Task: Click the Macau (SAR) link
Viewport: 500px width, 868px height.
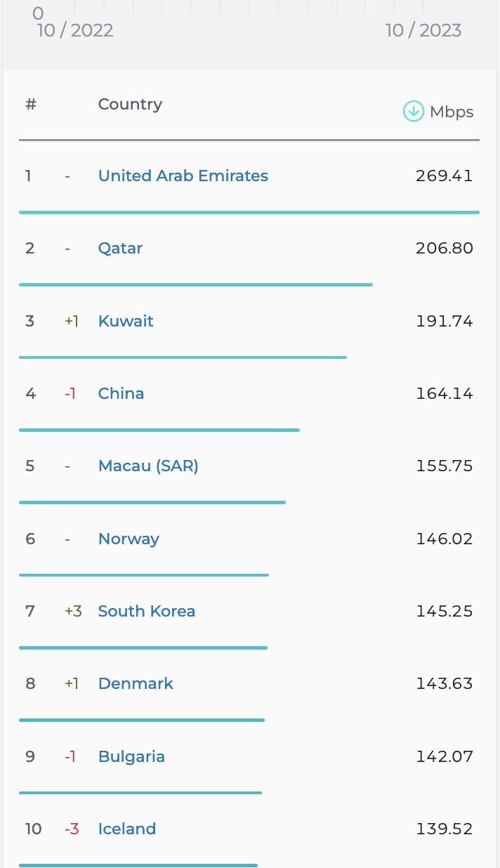Action: pos(147,466)
